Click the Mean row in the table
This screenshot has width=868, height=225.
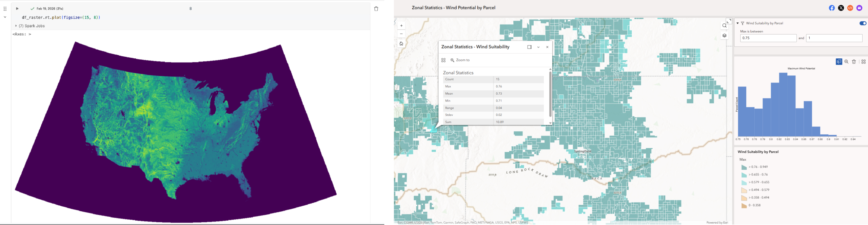[493, 94]
